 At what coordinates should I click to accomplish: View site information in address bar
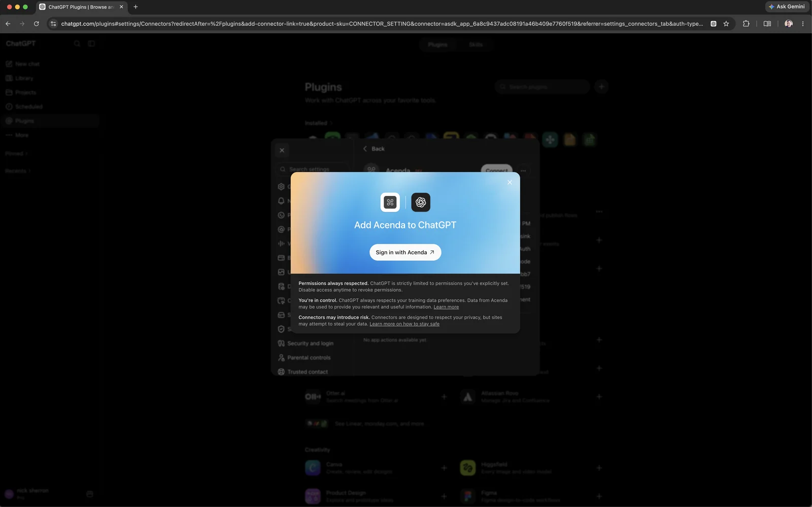[x=53, y=23]
